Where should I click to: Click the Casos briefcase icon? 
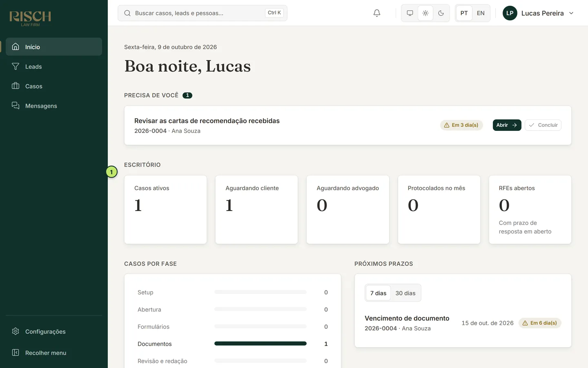[16, 86]
